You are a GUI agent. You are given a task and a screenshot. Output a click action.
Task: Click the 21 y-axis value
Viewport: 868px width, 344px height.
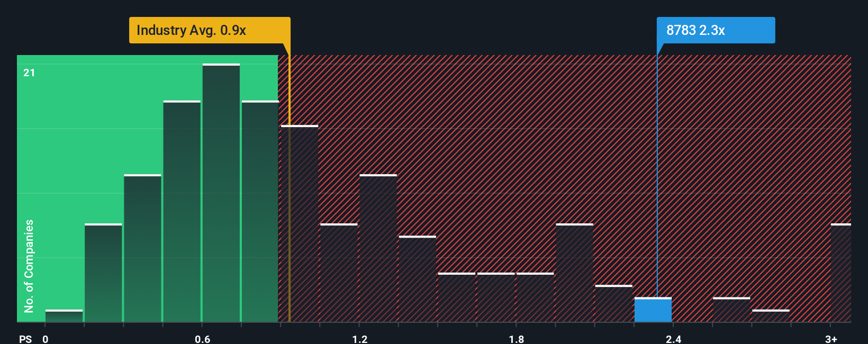pyautogui.click(x=29, y=73)
